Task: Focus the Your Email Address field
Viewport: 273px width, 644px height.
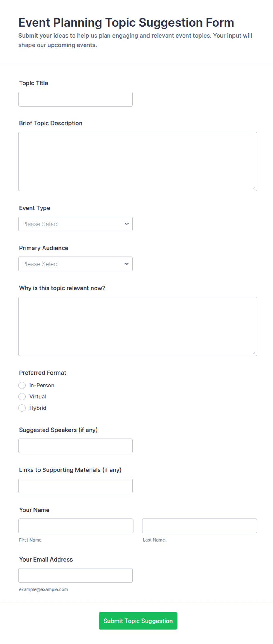Action: pyautogui.click(x=75, y=575)
